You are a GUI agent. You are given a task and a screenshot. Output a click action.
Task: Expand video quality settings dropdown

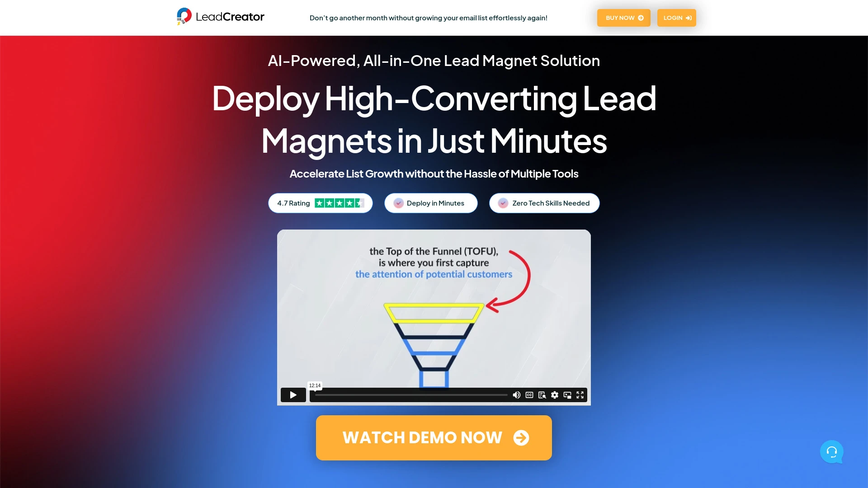point(554,394)
